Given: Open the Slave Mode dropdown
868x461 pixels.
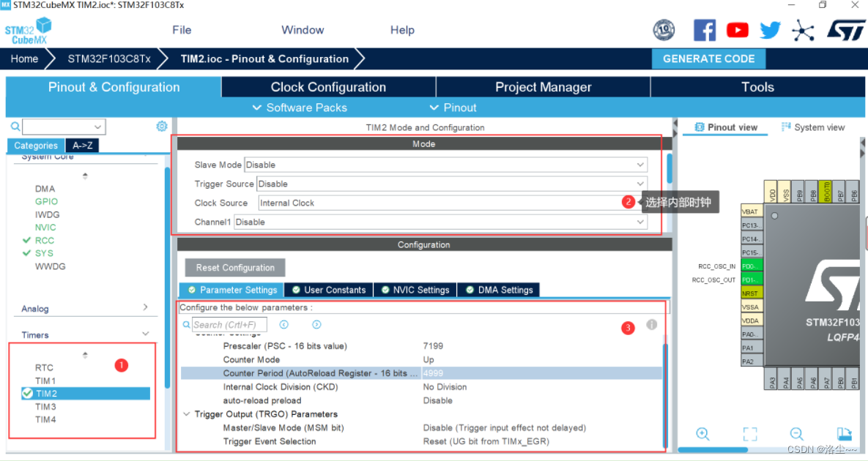Looking at the screenshot, I should (445, 165).
